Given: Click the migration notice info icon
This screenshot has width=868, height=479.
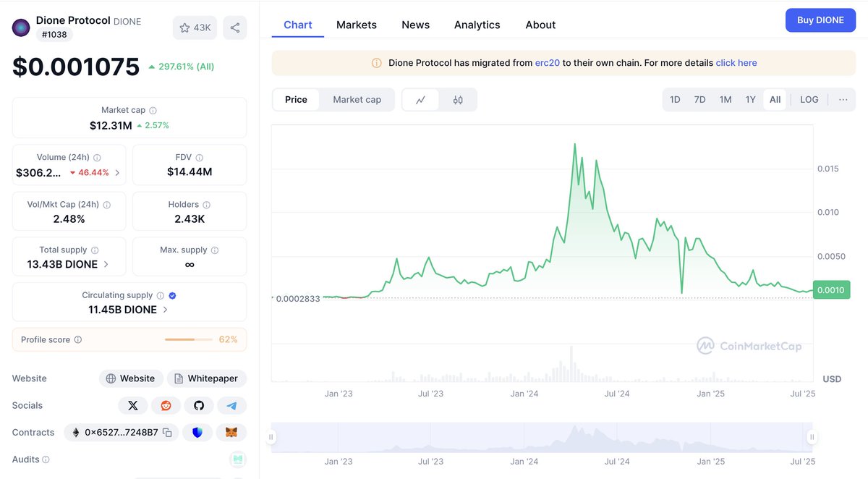Looking at the screenshot, I should click(x=376, y=63).
